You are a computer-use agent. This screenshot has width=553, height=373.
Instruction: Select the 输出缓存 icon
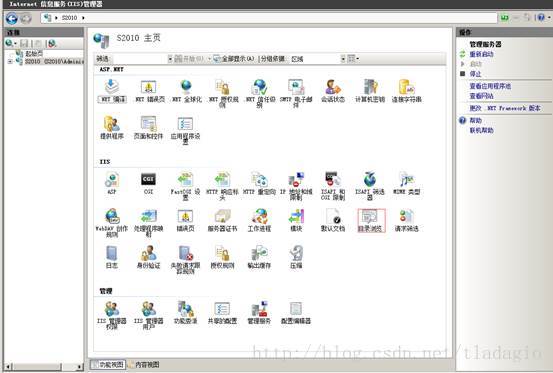(259, 257)
